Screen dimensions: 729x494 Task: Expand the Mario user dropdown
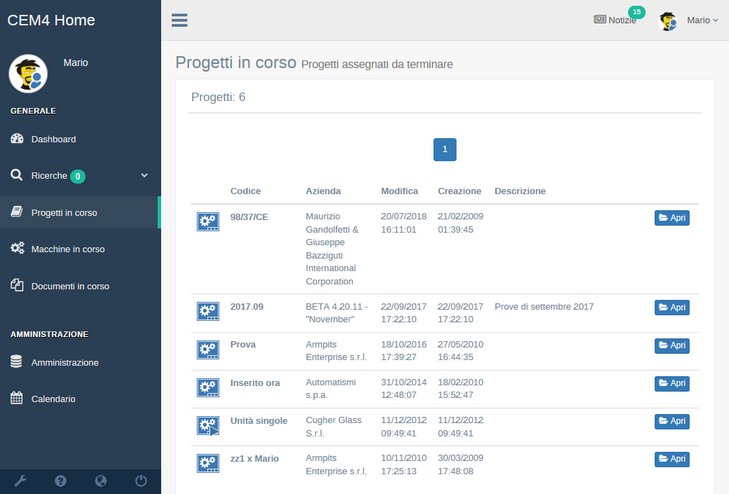click(x=702, y=20)
